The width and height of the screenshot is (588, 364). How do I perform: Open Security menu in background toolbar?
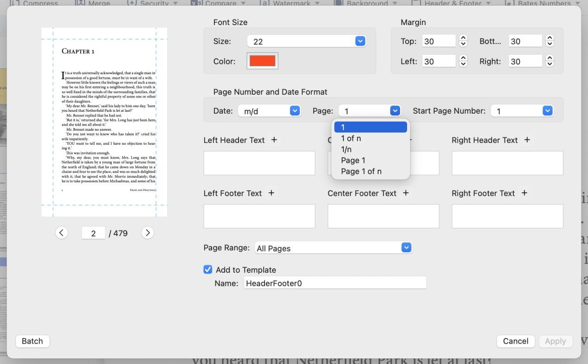153,3
